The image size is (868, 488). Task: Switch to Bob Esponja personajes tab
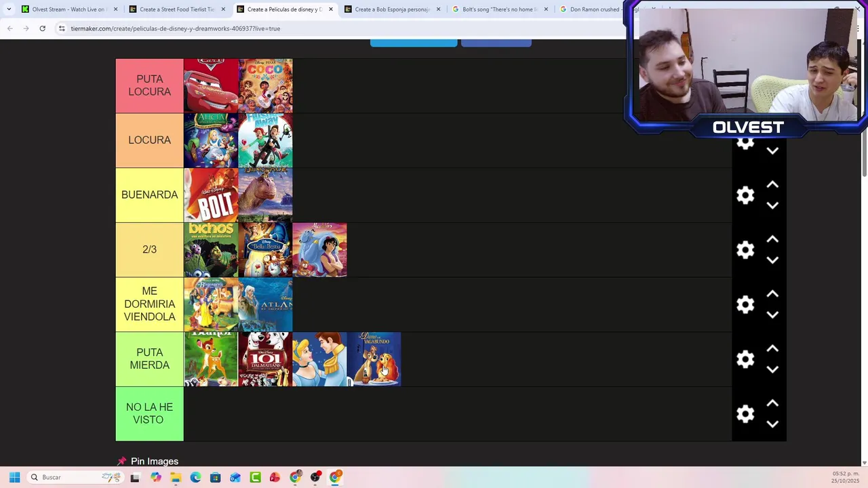[x=393, y=9]
